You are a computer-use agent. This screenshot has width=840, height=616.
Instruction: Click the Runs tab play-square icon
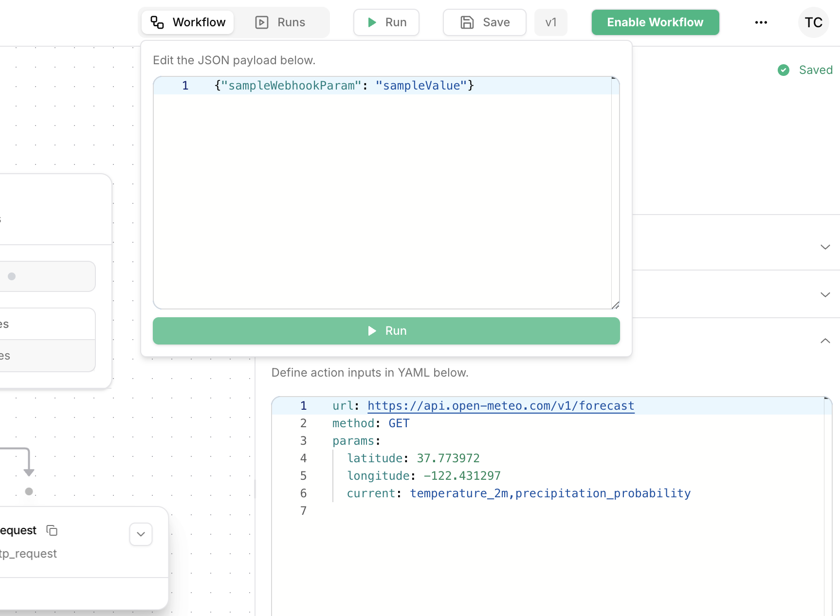(262, 22)
